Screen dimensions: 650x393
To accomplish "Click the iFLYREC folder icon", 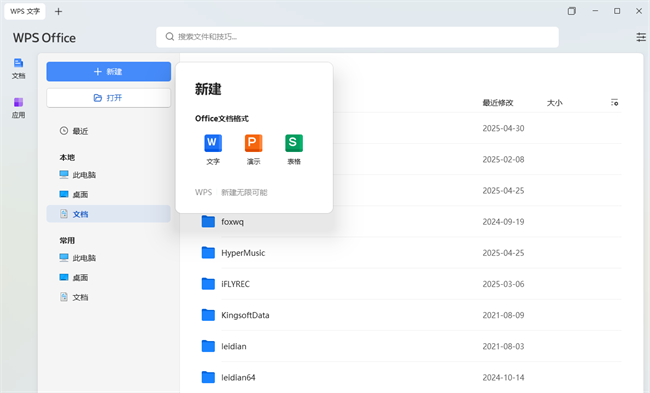I will coord(208,284).
